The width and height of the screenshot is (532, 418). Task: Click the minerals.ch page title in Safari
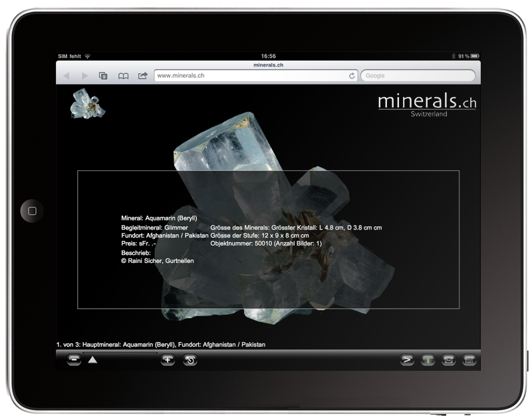click(x=269, y=65)
